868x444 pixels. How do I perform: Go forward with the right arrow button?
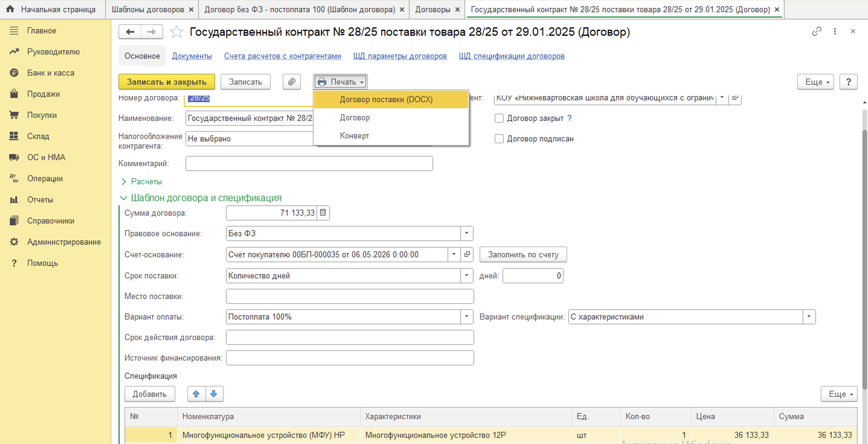point(152,32)
